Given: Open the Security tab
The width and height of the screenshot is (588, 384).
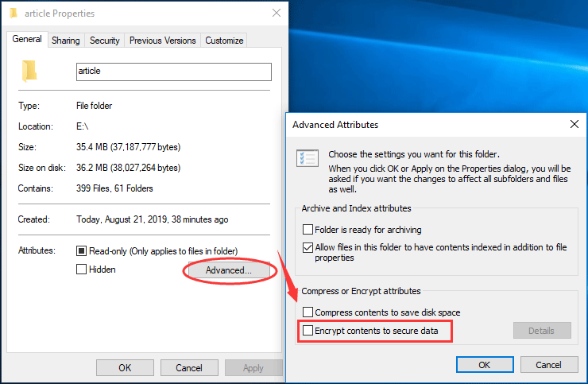Looking at the screenshot, I should pyautogui.click(x=105, y=41).
